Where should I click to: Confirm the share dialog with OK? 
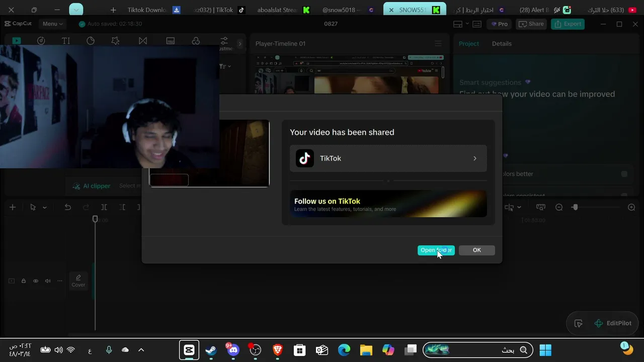click(476, 250)
